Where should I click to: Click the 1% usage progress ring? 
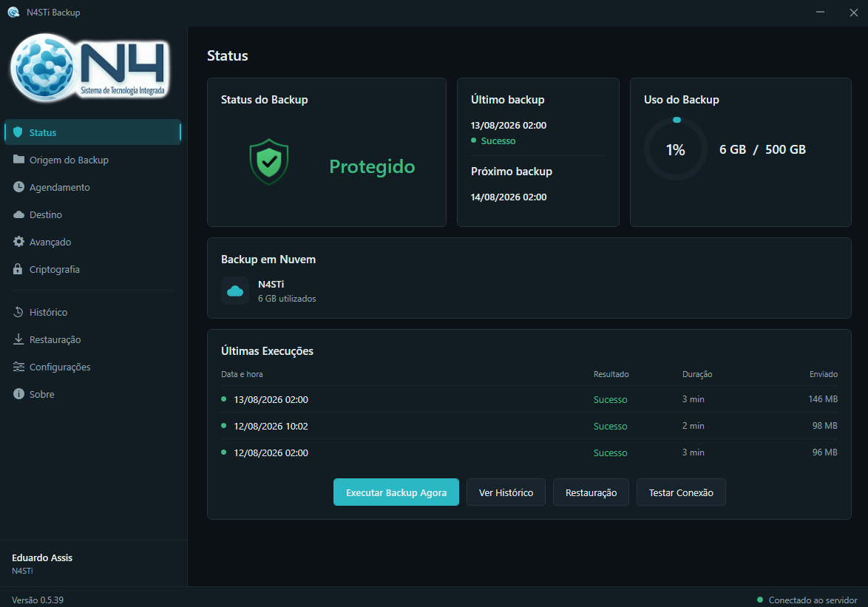pos(675,149)
